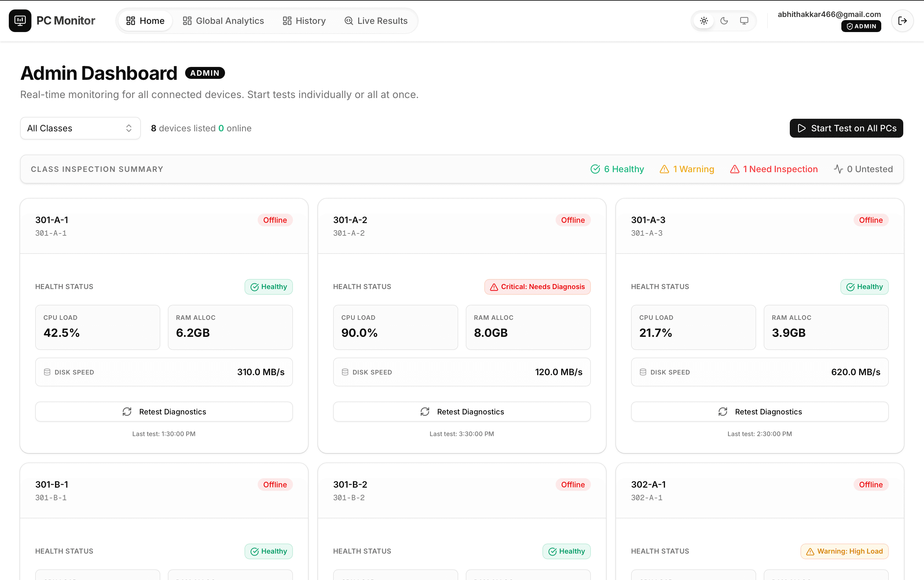Screen dimensions: 924x580
Task: Click the Home tab grid icon
Action: click(130, 21)
